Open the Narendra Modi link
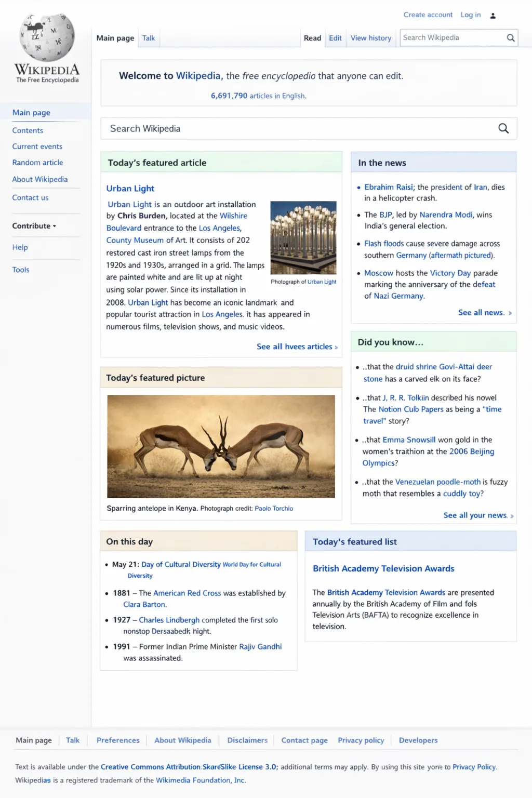 click(446, 215)
